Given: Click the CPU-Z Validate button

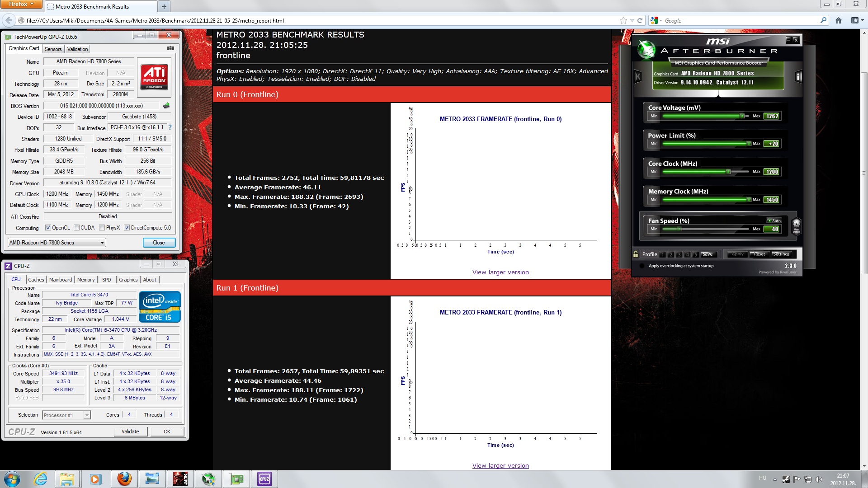Looking at the screenshot, I should coord(130,432).
